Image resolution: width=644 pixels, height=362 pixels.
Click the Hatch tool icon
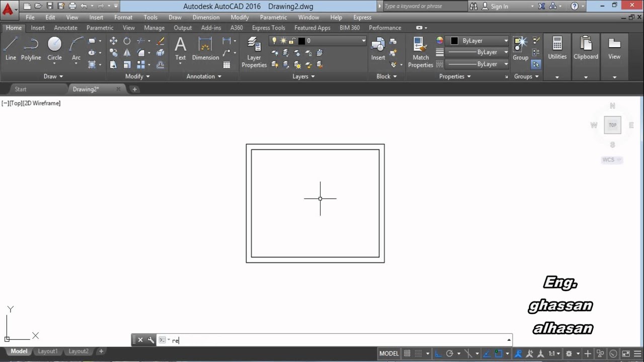[x=92, y=65]
